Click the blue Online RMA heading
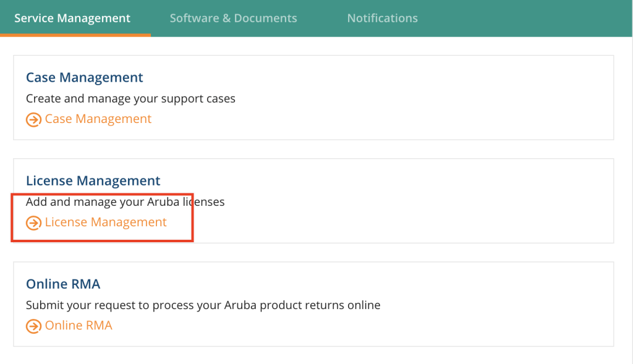 pos(63,284)
